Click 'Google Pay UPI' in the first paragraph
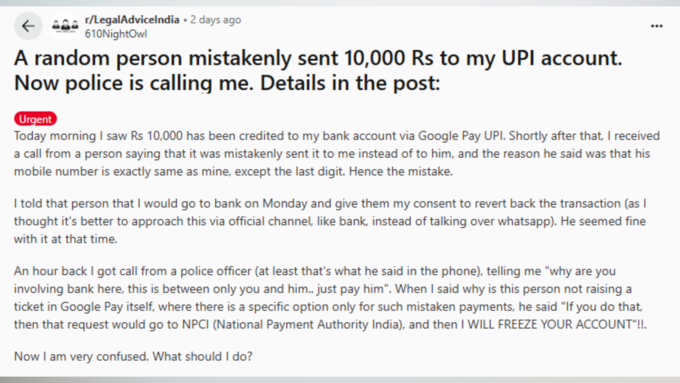The image size is (680, 383). click(461, 136)
